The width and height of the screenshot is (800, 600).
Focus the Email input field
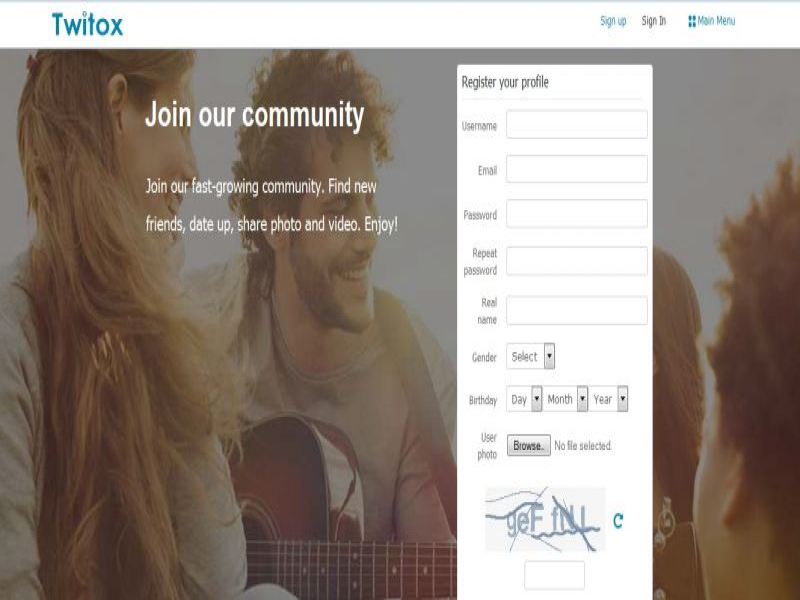point(577,169)
